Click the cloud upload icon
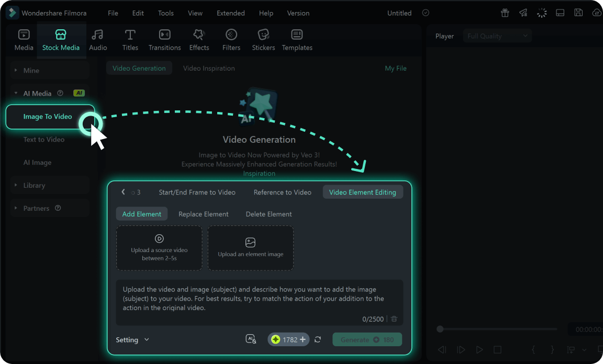This screenshot has width=603, height=364. point(597,13)
